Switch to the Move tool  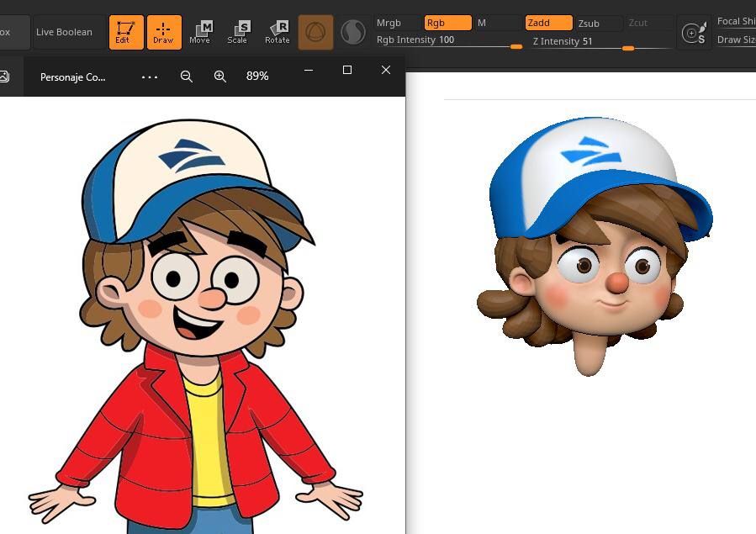pyautogui.click(x=200, y=32)
